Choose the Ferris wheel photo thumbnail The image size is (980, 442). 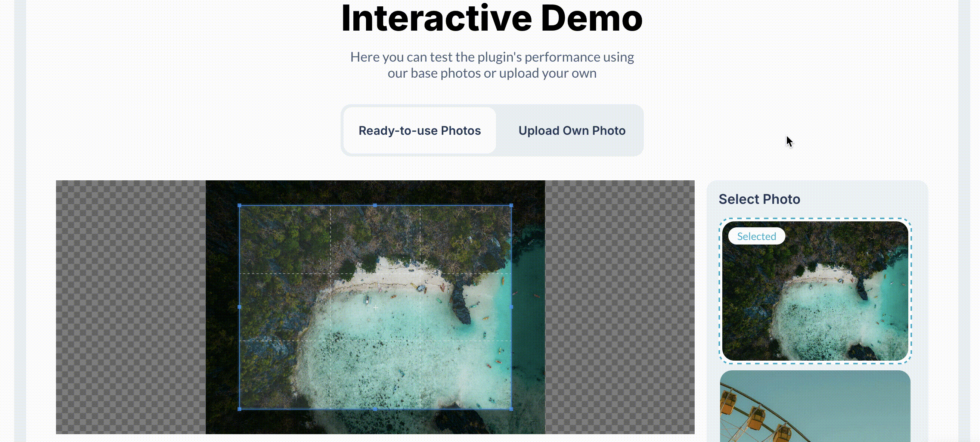pos(815,406)
